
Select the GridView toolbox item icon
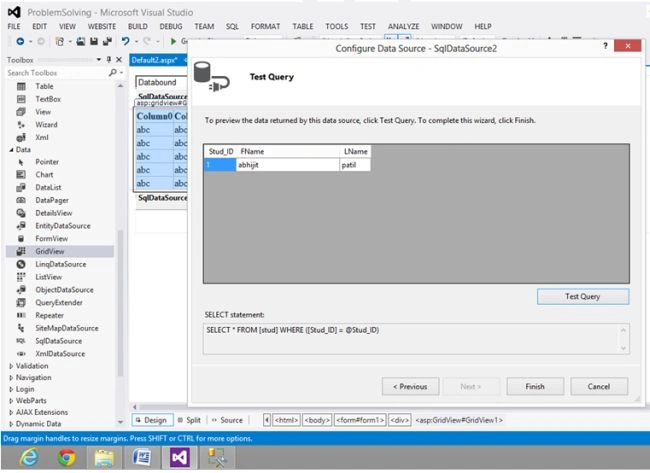click(21, 251)
